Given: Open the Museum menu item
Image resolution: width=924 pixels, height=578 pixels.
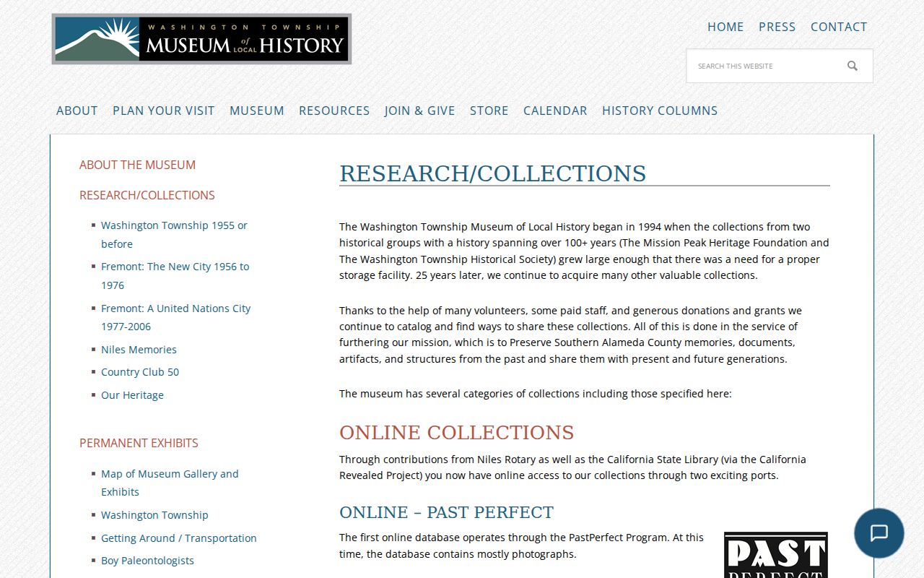Looking at the screenshot, I should 257,111.
